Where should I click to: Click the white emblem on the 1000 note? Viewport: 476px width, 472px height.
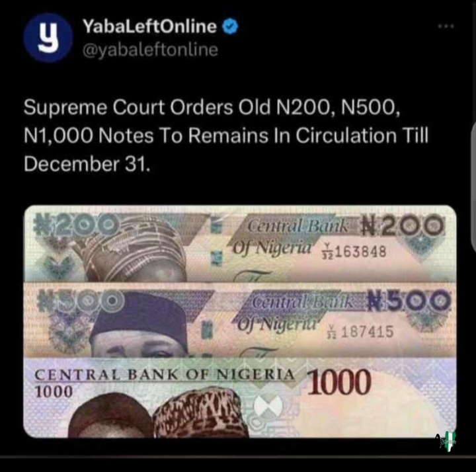(x=268, y=406)
